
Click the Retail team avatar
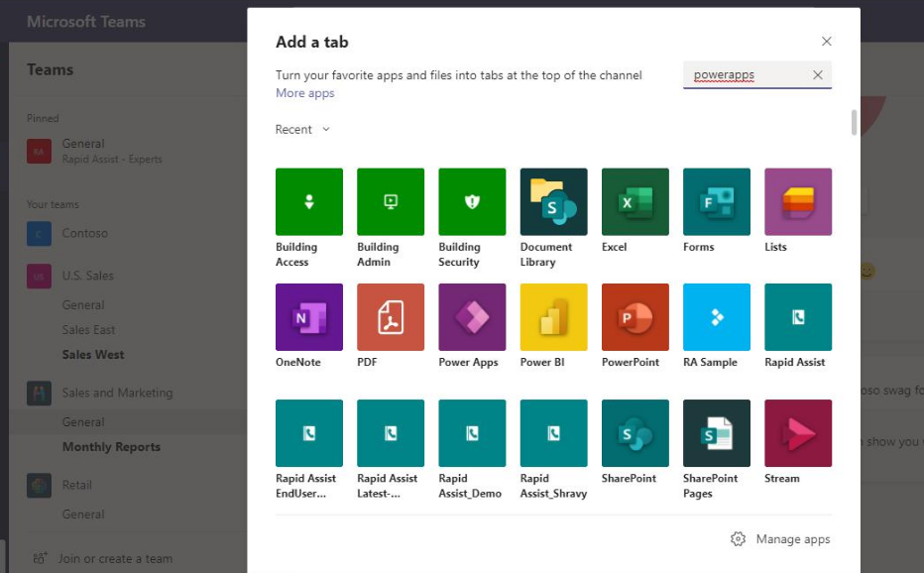click(x=39, y=485)
